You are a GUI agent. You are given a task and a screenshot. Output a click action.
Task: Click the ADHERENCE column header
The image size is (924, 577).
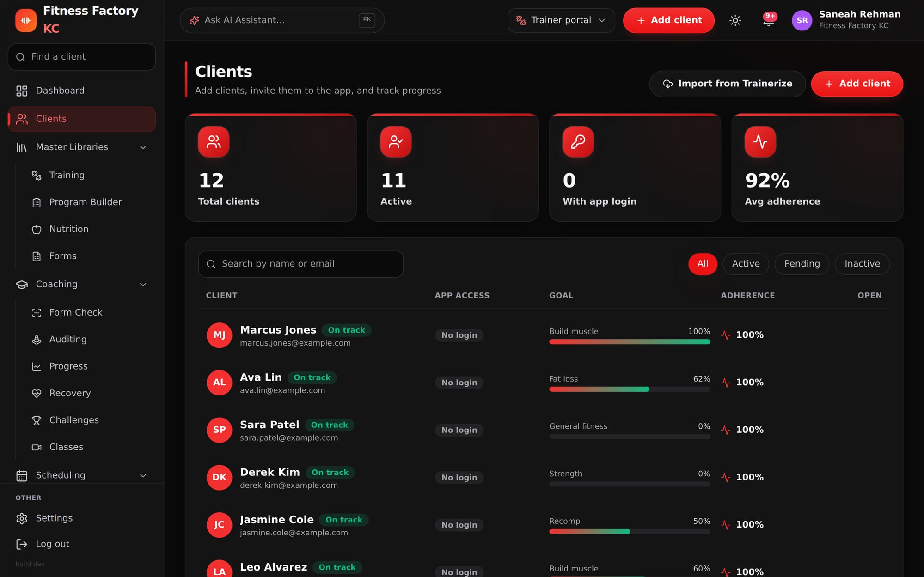coord(748,296)
